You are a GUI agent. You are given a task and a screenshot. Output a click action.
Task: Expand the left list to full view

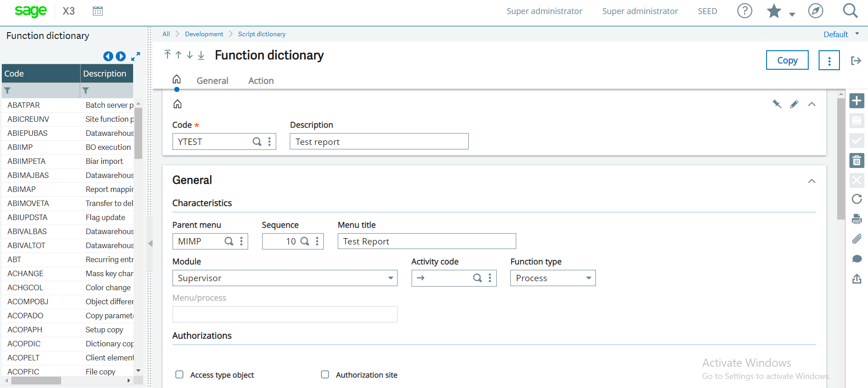click(x=135, y=56)
